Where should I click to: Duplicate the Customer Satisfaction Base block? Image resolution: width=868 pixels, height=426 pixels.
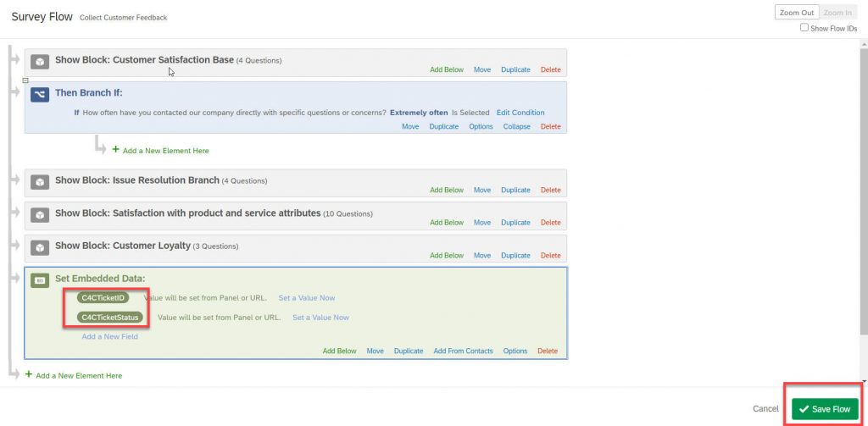(x=515, y=69)
